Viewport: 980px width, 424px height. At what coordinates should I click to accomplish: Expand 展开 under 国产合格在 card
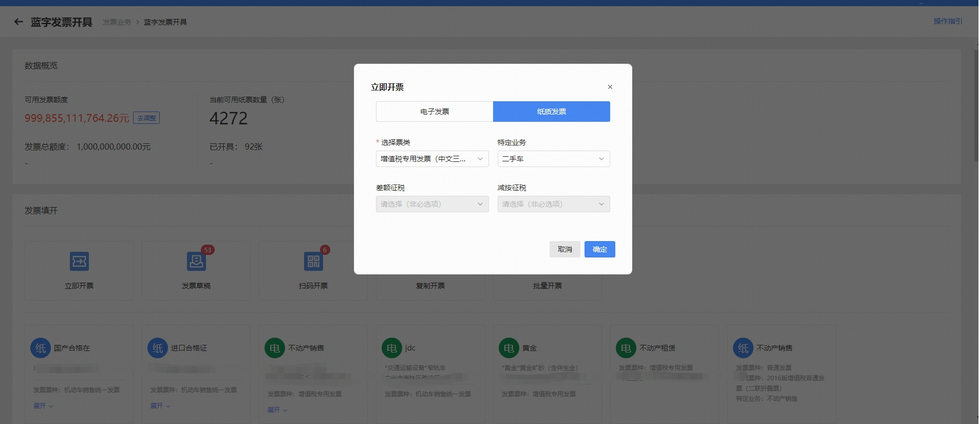tap(43, 405)
